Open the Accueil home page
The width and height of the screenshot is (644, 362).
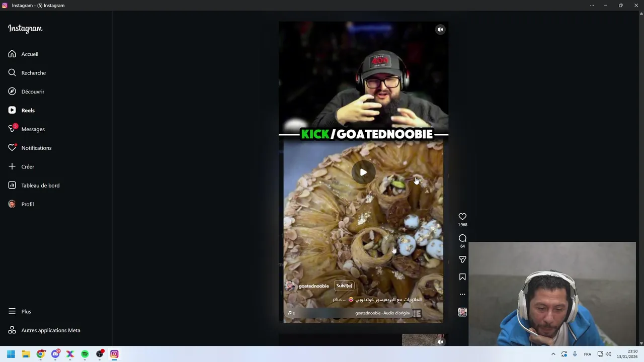coord(23,54)
